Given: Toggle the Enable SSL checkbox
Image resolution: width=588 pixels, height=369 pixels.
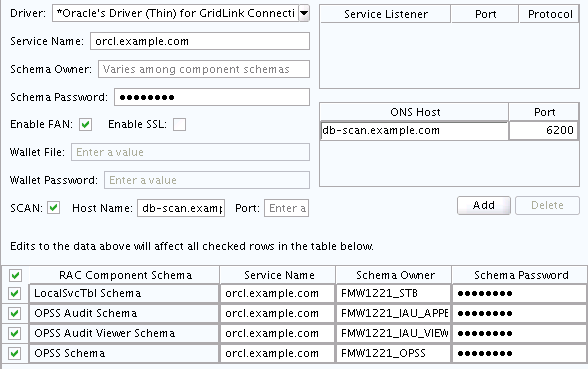Looking at the screenshot, I should [179, 124].
